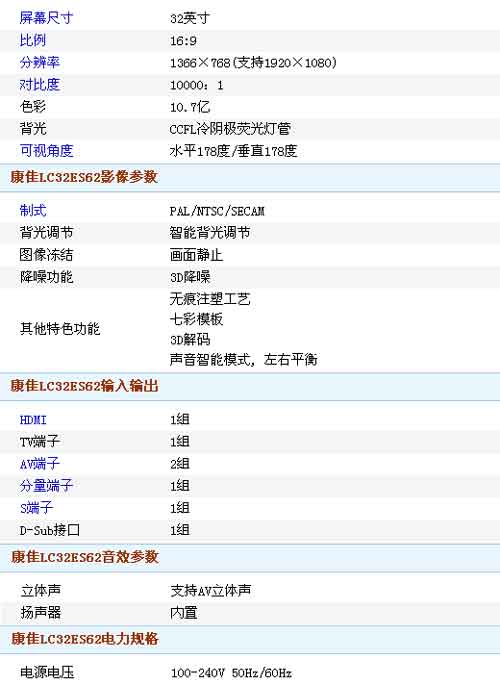Open the 制式 link
Screen dimensions: 500x685
(33, 211)
